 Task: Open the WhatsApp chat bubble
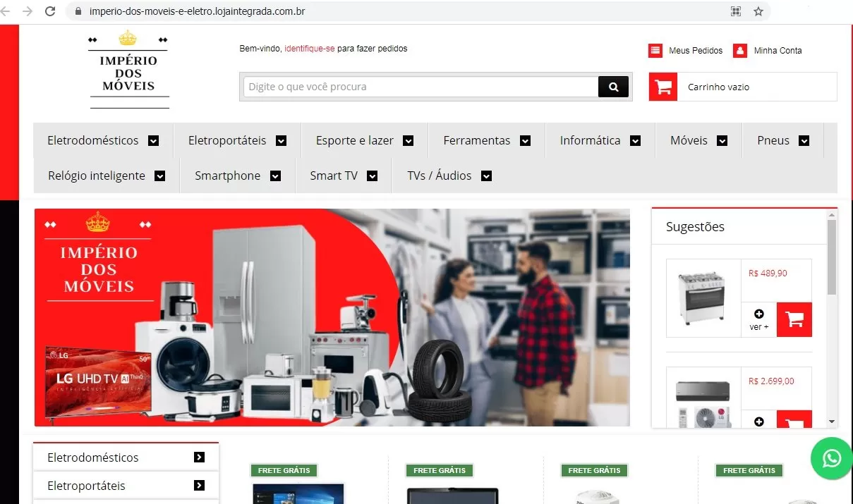coord(832,458)
